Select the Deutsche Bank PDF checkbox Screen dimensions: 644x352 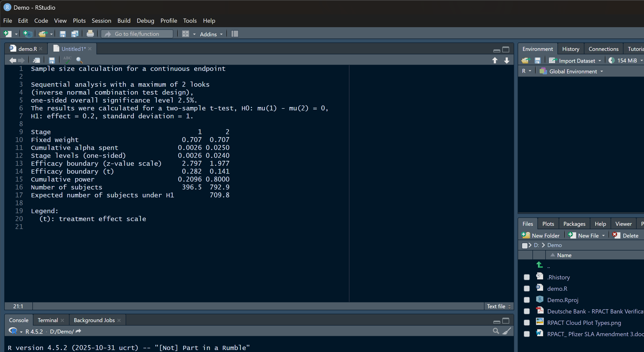[527, 311]
